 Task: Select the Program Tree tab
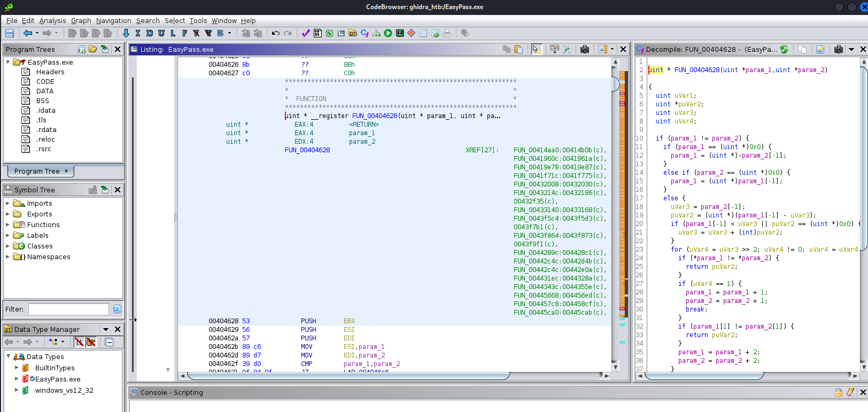[x=41, y=171]
